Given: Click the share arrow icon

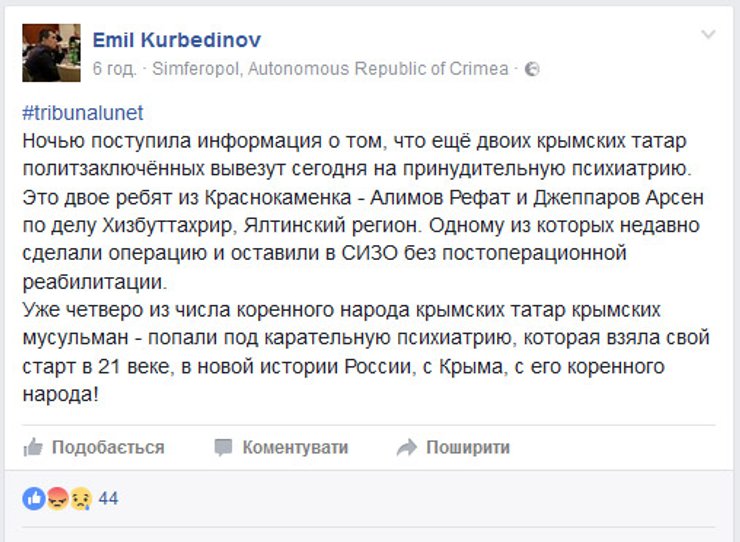Looking at the screenshot, I should click(406, 447).
